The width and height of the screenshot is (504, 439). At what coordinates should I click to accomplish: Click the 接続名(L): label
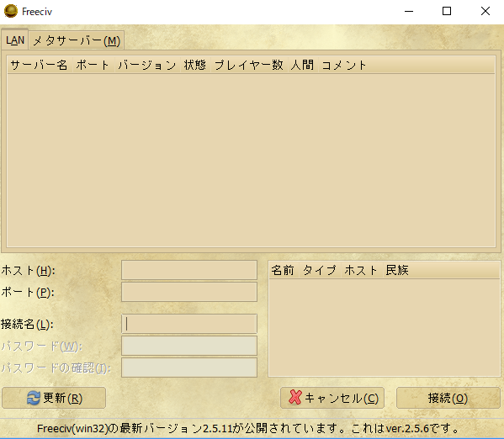[x=27, y=324]
